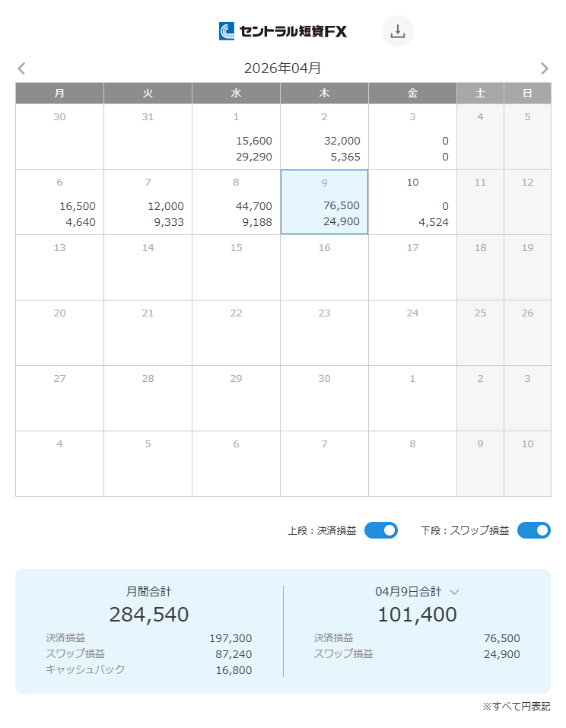
Task: Expand the 04月9日合計 dropdown chevron
Action: 454,592
